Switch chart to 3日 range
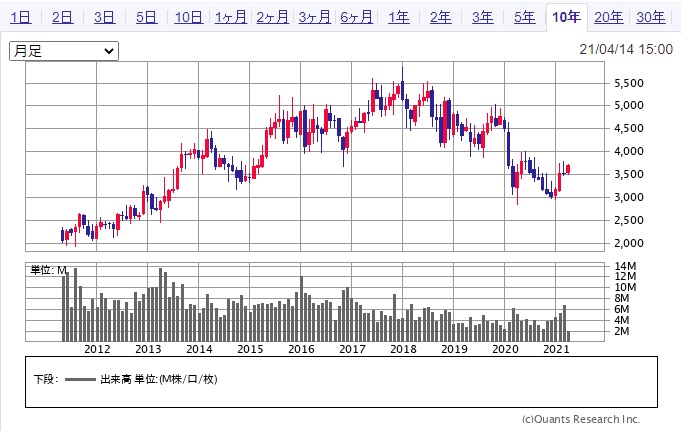The height and width of the screenshot is (431, 681). pyautogui.click(x=105, y=17)
